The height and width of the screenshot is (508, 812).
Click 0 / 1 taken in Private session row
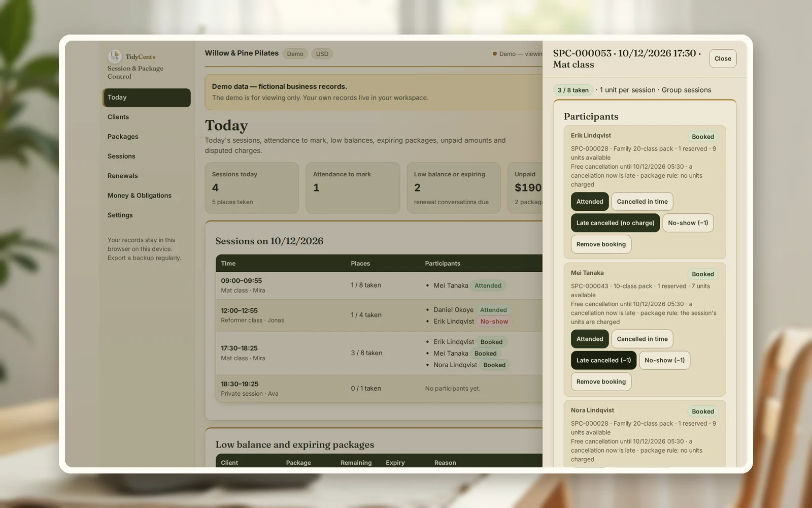[x=366, y=389]
